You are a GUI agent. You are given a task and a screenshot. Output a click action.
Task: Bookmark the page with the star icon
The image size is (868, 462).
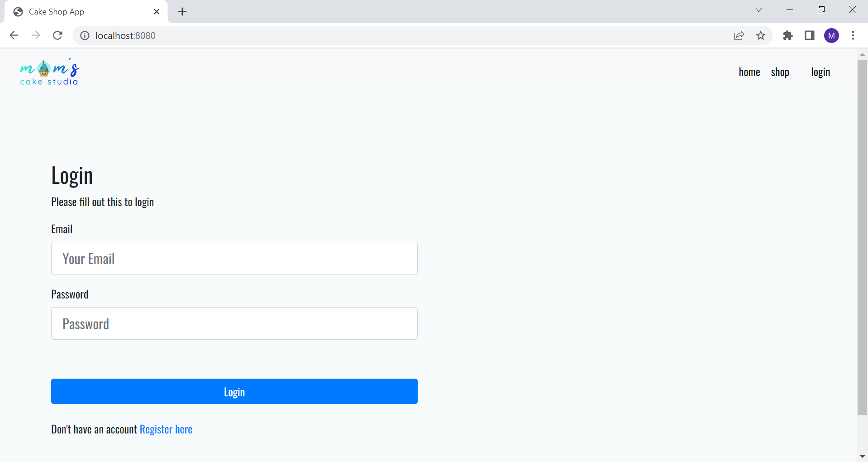pos(761,35)
